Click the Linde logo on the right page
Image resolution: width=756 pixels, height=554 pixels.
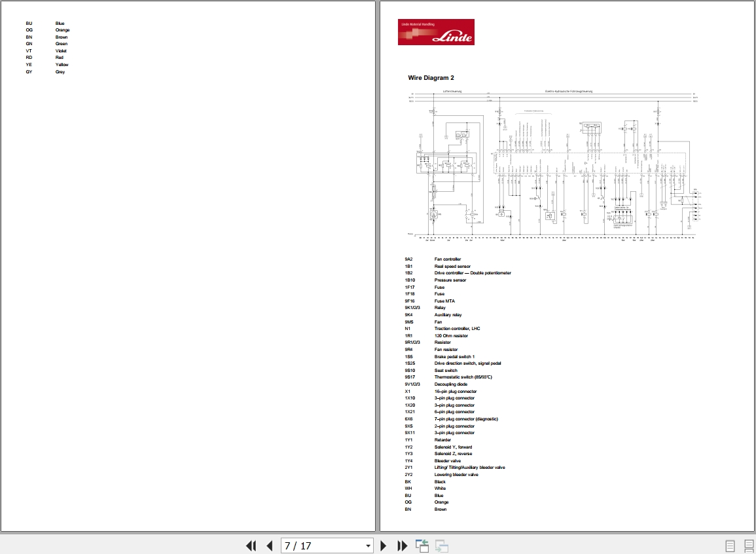436,32
